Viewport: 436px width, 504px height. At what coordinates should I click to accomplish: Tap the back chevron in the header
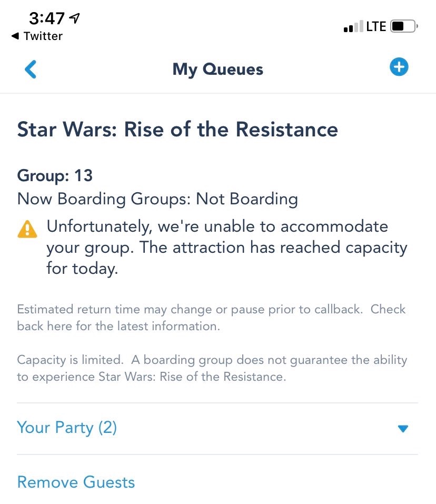[x=31, y=70]
